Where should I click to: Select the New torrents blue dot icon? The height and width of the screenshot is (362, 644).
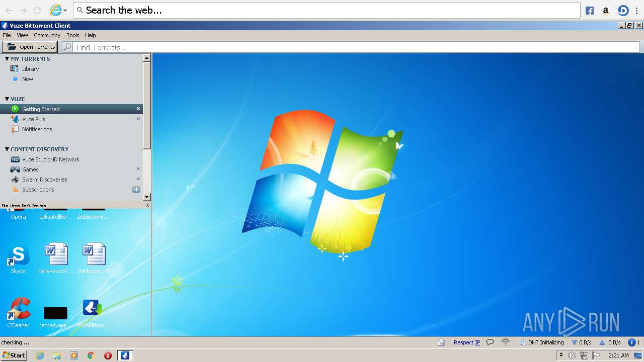point(15,79)
